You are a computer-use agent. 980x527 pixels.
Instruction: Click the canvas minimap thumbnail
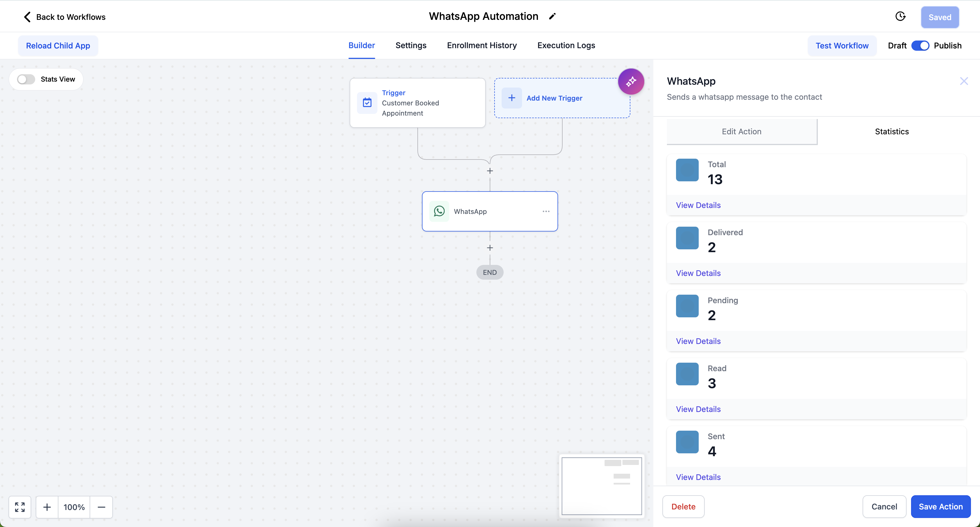(x=601, y=486)
